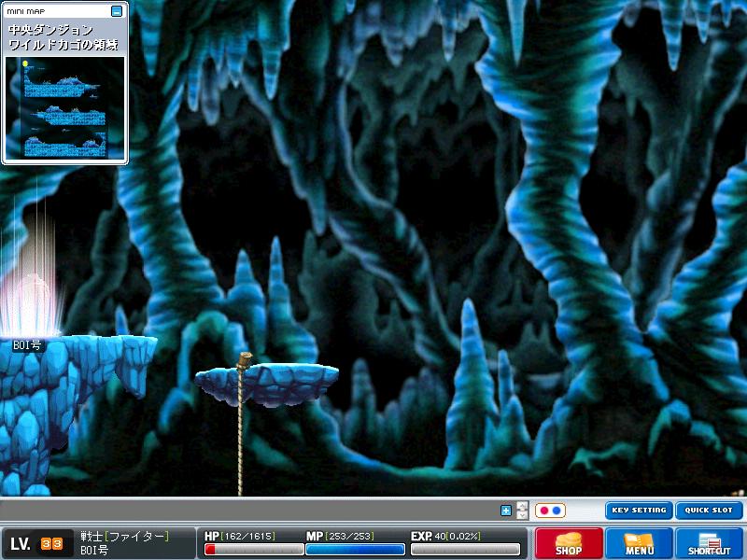Click the 中央ダンジョン map name
The width and height of the screenshot is (747, 560).
(x=50, y=30)
